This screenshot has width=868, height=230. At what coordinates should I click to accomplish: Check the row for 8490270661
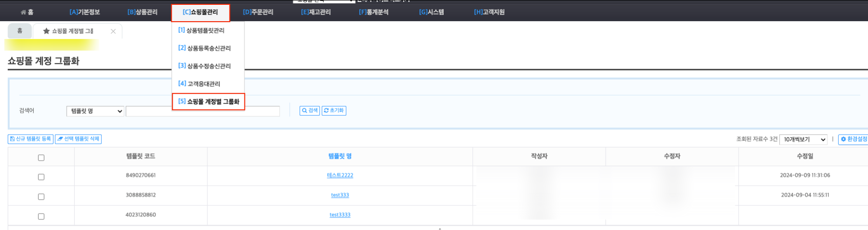tap(41, 177)
